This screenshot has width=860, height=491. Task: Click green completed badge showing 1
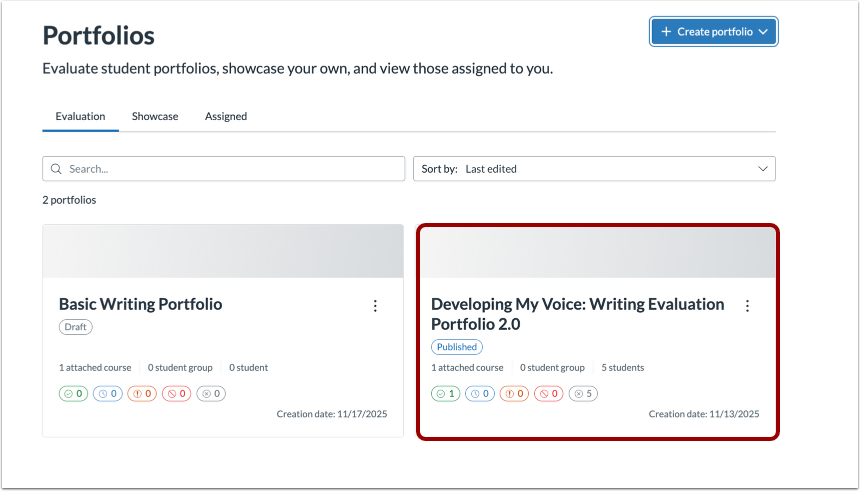coord(445,393)
